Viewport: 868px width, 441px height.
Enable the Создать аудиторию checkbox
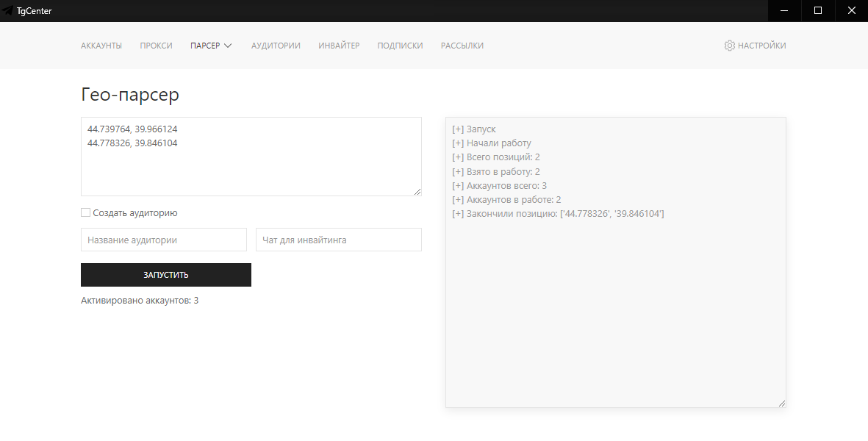(86, 213)
